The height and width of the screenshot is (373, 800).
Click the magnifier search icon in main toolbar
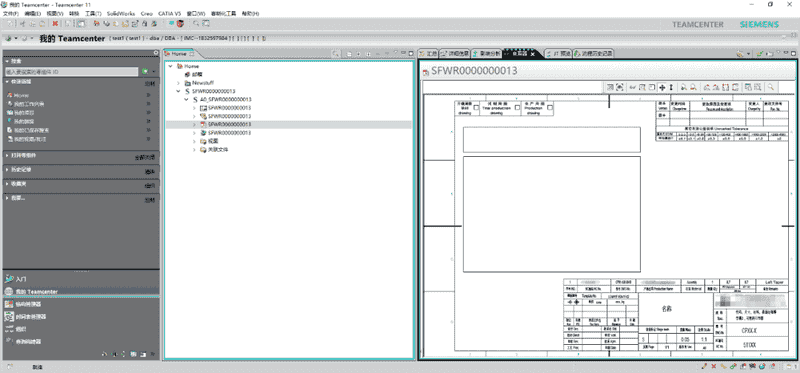(x=196, y=23)
